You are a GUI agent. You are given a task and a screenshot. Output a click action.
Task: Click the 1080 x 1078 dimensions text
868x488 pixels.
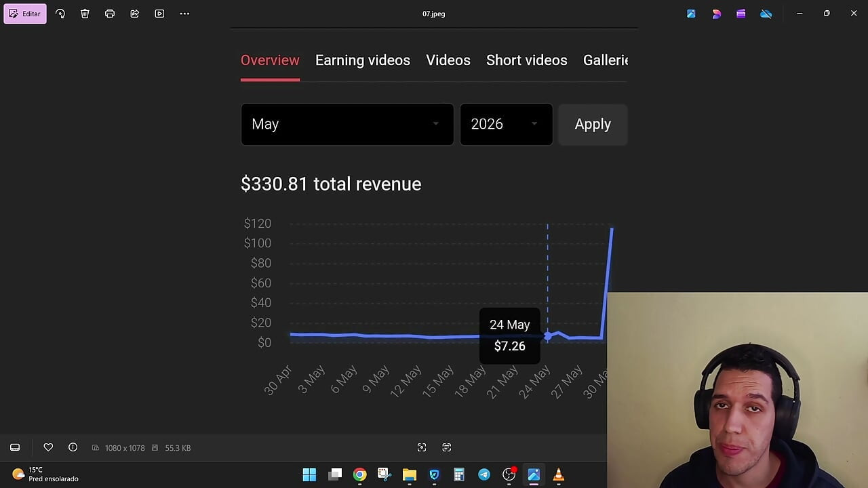(125, 448)
